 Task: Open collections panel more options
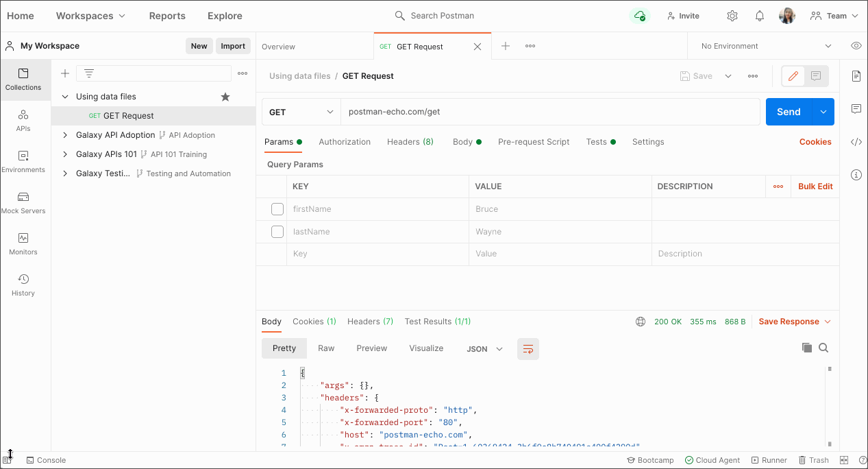tap(243, 73)
